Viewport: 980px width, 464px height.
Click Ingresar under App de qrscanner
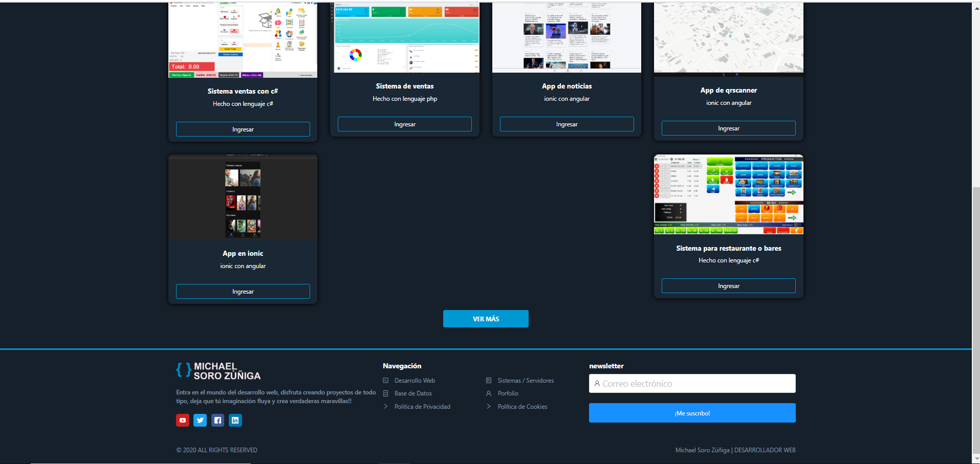[729, 128]
